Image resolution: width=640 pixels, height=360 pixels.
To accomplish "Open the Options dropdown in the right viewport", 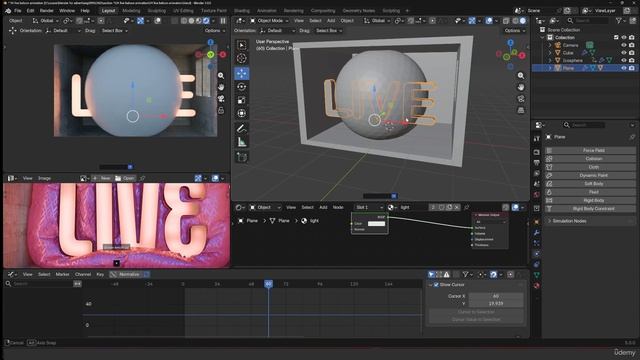I will pyautogui.click(x=514, y=31).
